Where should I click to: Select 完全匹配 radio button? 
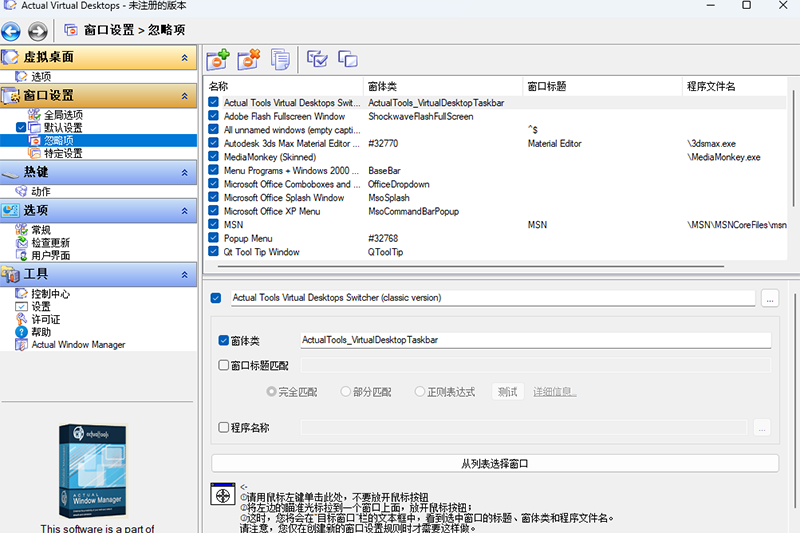(271, 392)
